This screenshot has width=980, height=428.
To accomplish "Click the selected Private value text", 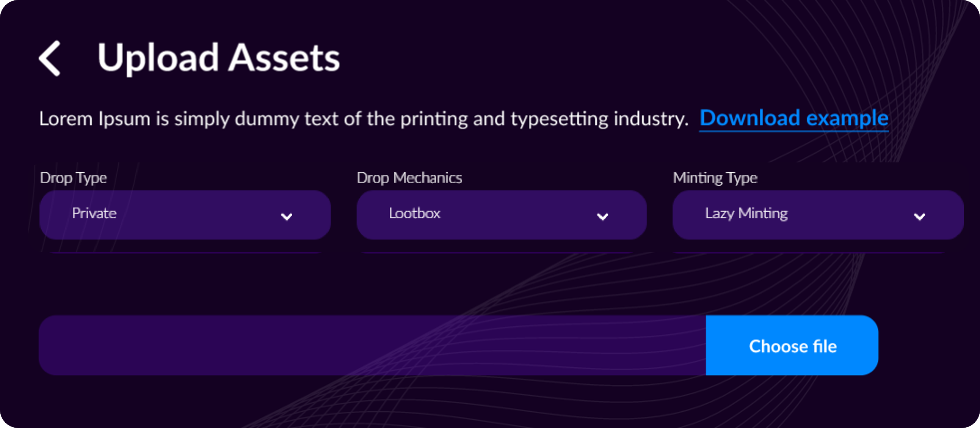I will pos(94,213).
